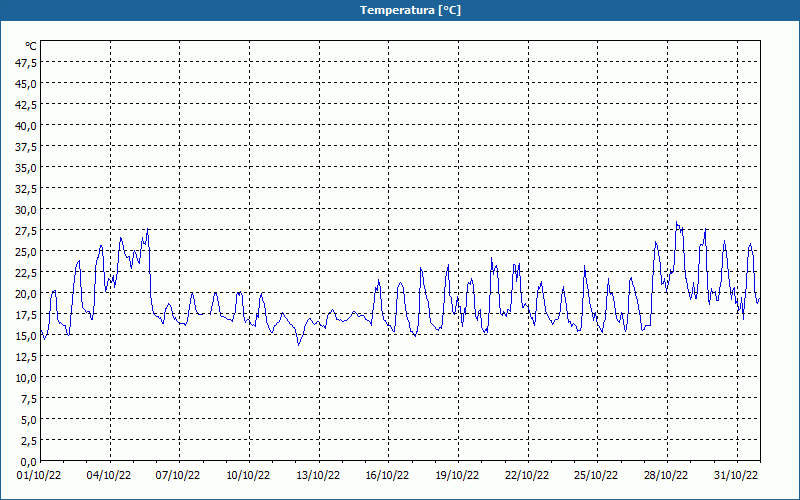Select the 25,0 y-axis label
Screen dimensions: 800x500
tap(27, 252)
